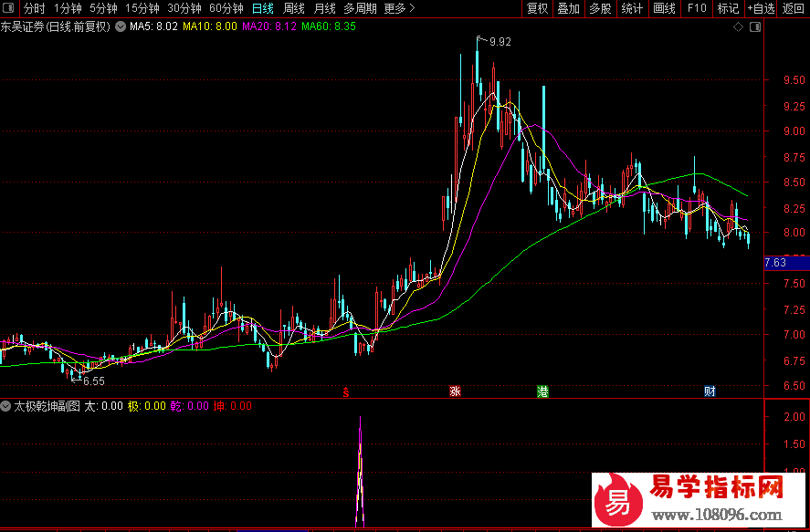
Task: Open the 统计 statistics tool
Action: tap(632, 8)
